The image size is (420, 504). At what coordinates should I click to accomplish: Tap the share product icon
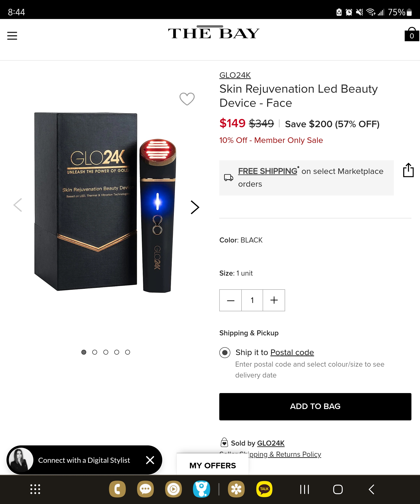pos(408,170)
